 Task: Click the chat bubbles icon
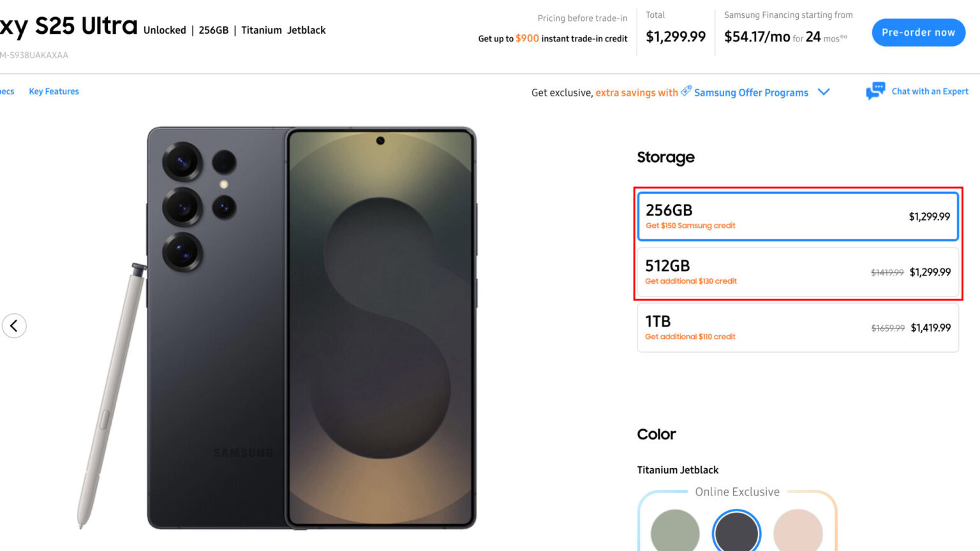click(875, 91)
